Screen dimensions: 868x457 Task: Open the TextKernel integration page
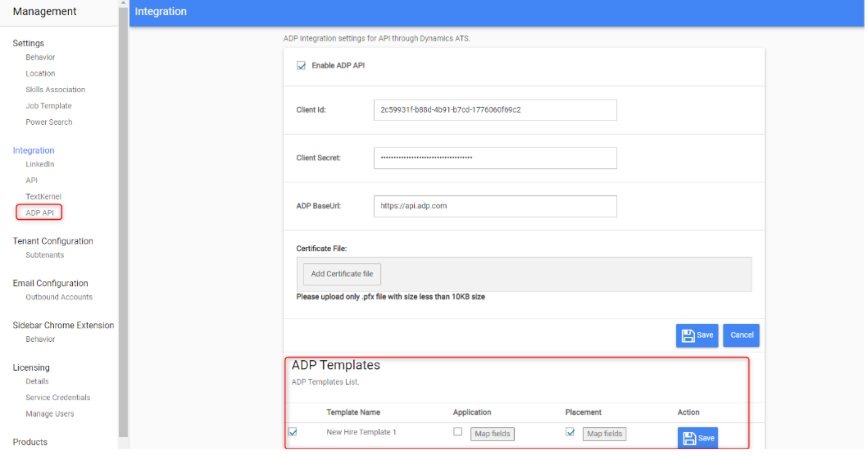point(43,197)
